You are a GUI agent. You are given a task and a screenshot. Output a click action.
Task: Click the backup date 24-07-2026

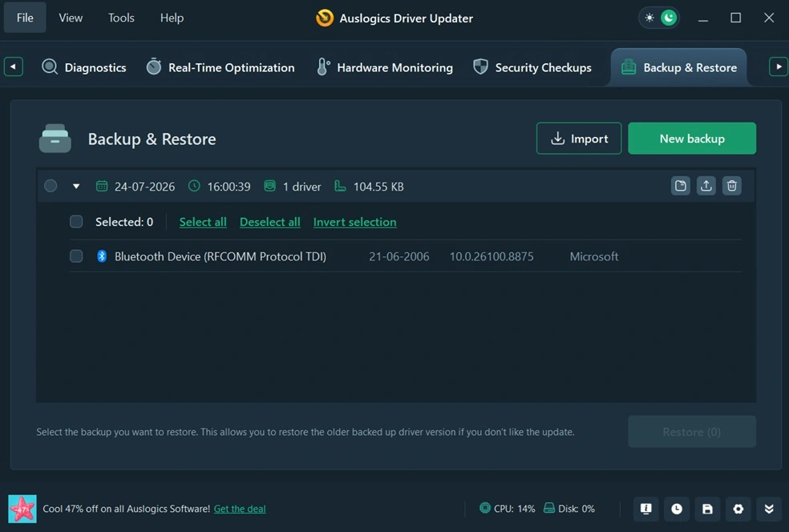pyautogui.click(x=144, y=187)
